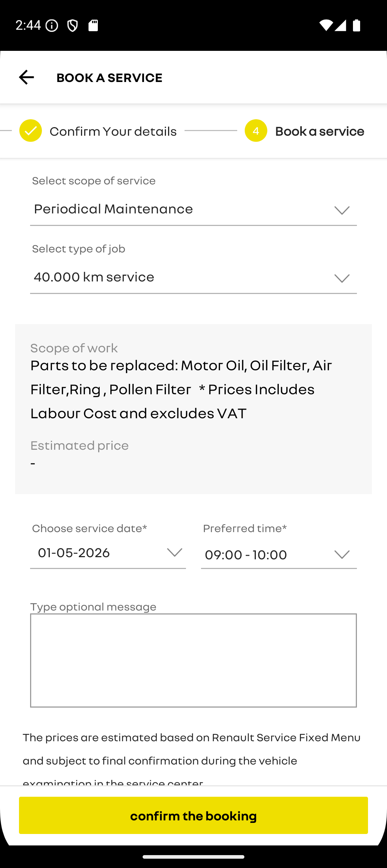Tap the BOOK A SERVICE title

coord(109,78)
